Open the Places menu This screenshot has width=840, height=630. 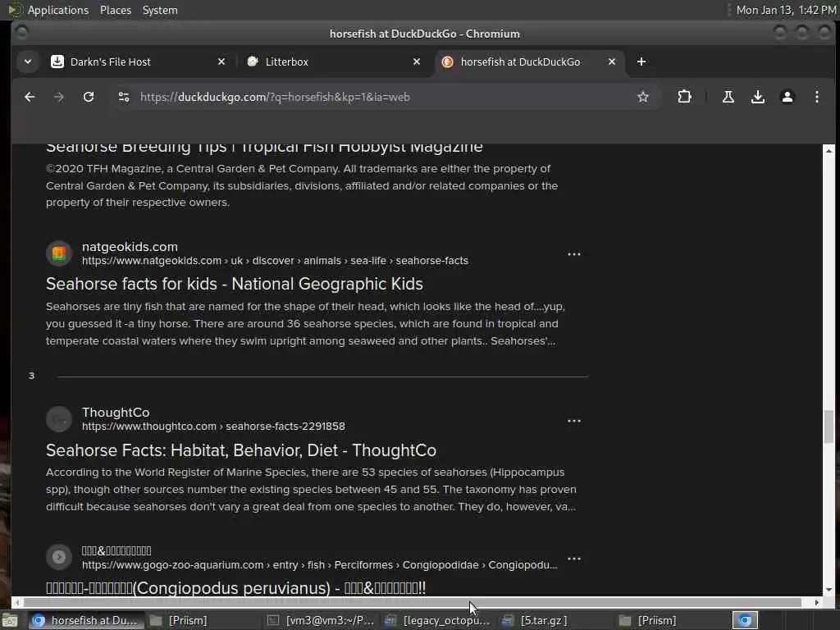[115, 10]
